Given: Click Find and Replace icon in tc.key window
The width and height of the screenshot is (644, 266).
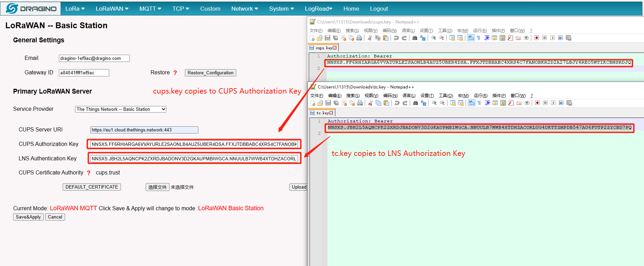Looking at the screenshot, I should coord(424,103).
